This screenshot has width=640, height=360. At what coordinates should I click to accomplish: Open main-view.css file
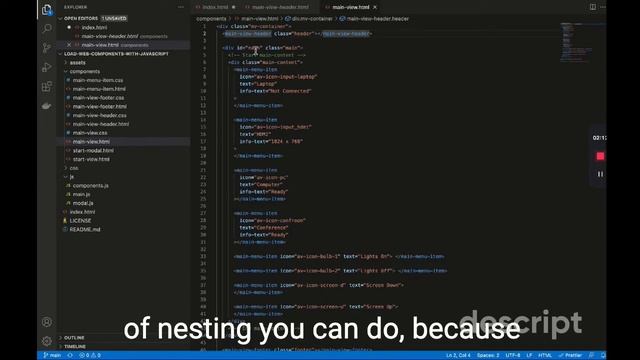[90, 133]
